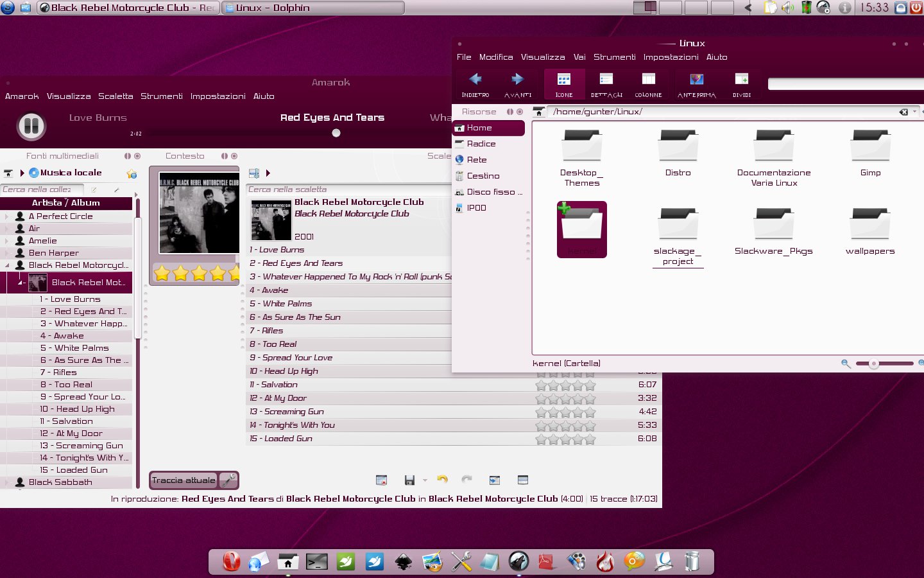Open the Adobe PDF reader from dock
Screen dimensions: 924x578
point(546,562)
